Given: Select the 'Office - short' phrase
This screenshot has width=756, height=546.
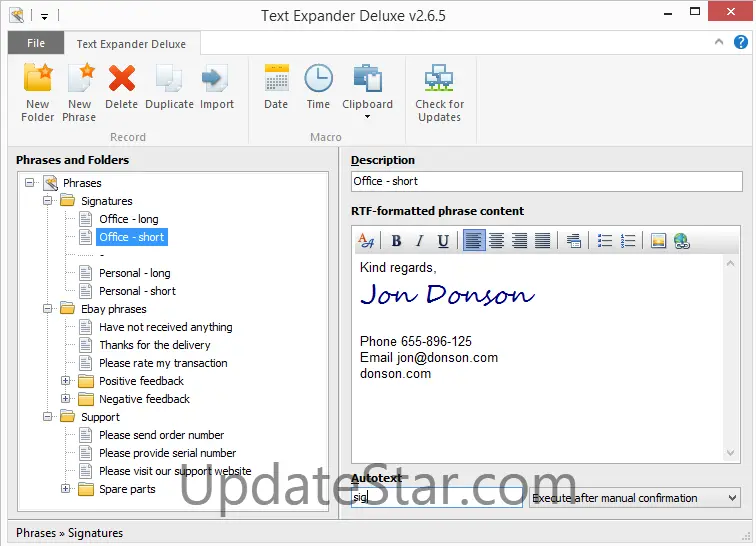Looking at the screenshot, I should [x=132, y=237].
